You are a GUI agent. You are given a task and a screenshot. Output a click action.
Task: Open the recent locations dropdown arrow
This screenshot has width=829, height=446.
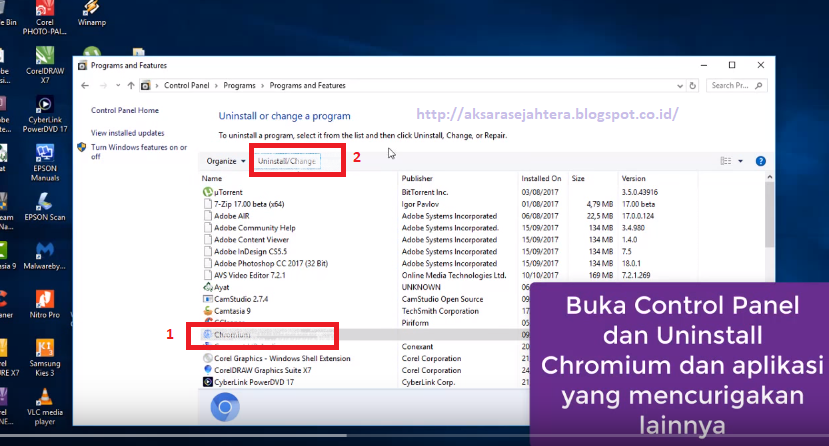coord(118,86)
